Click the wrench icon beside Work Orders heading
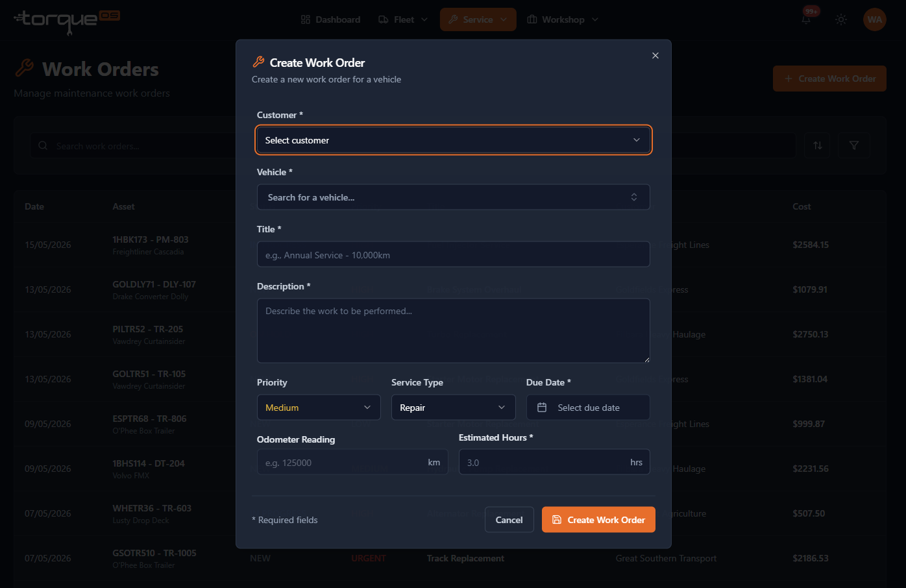 coord(25,68)
